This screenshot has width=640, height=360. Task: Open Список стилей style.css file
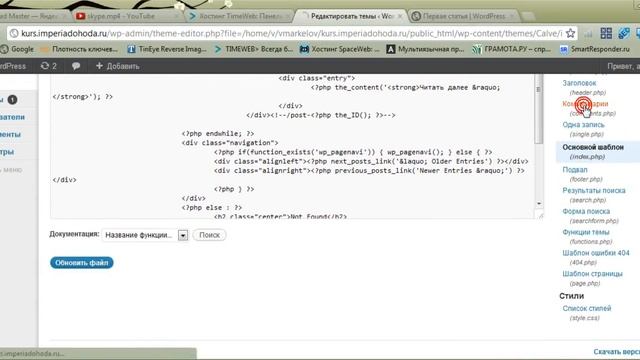click(x=587, y=308)
